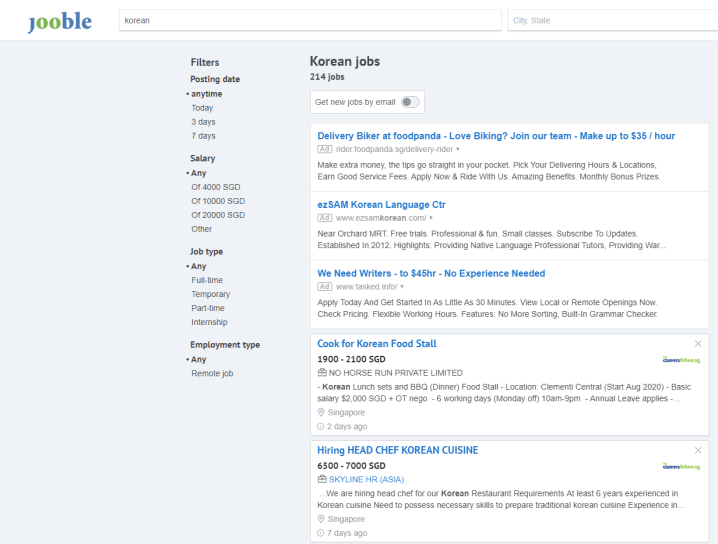Choose salary Of 20000 SGD
Viewport: 718px width, 544px height.
point(218,215)
